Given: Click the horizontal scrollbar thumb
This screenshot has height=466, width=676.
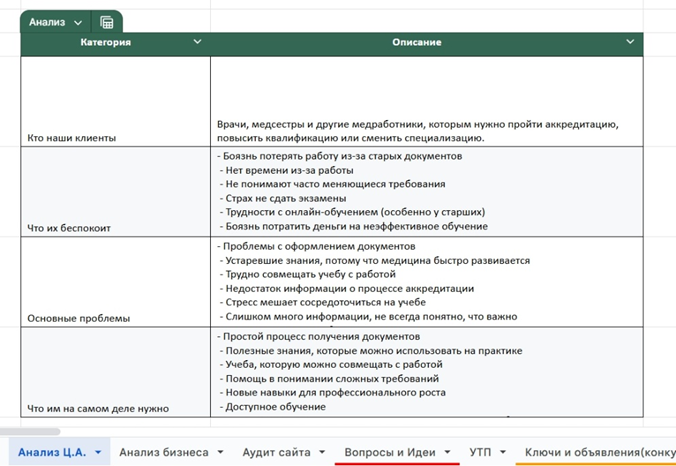Looking at the screenshot, I should [29, 432].
